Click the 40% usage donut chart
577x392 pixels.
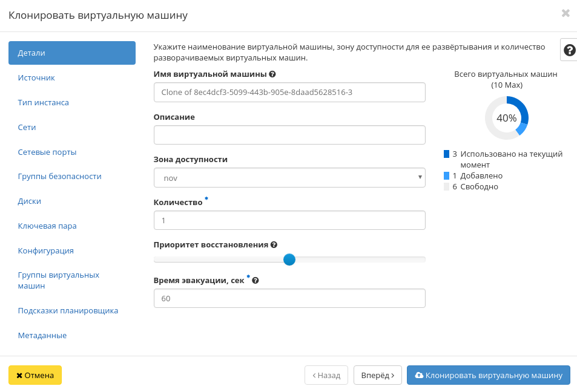click(x=507, y=118)
